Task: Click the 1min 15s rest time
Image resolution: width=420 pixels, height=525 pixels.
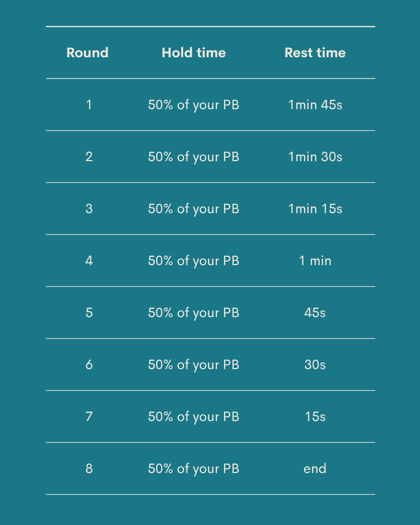Action: coord(315,208)
